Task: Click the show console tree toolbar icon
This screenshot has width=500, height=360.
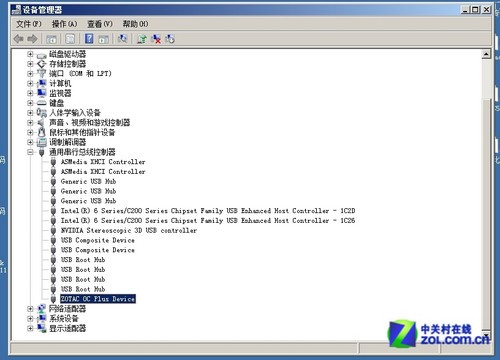Action: coord(51,39)
